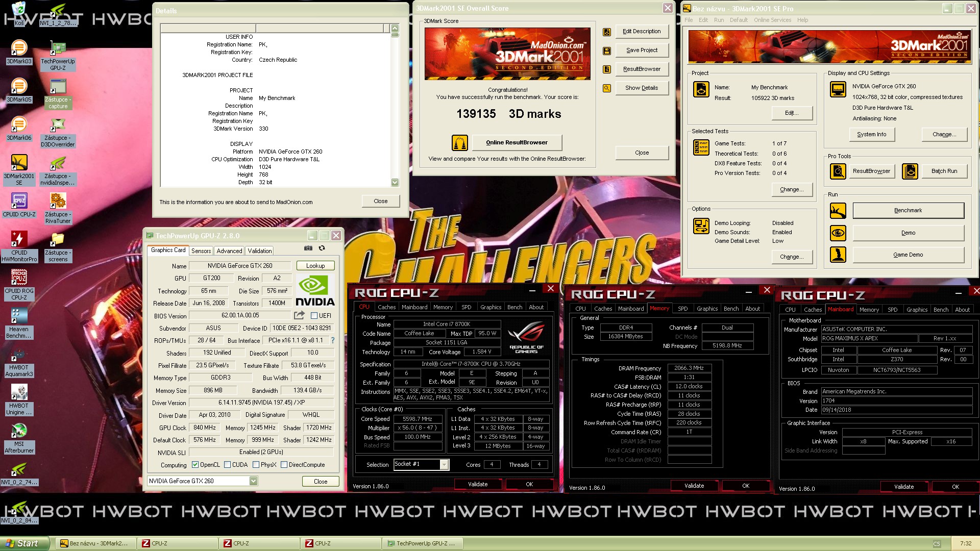The width and height of the screenshot is (980, 551).
Task: Toggle the PhysX checkbox
Action: pyautogui.click(x=256, y=465)
